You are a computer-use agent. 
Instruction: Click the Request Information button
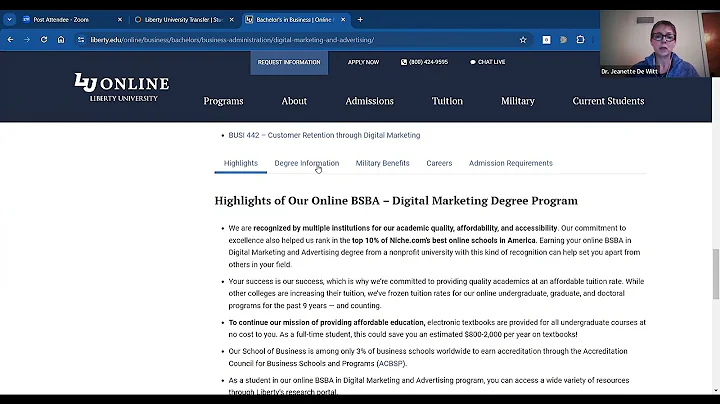(x=289, y=62)
